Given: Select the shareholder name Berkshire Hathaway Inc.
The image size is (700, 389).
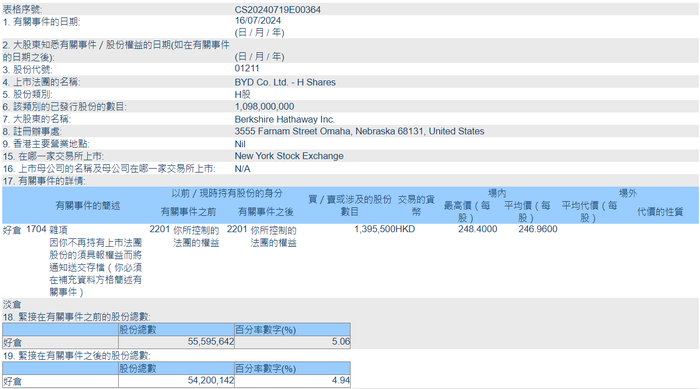Looking at the screenshot, I should (284, 119).
